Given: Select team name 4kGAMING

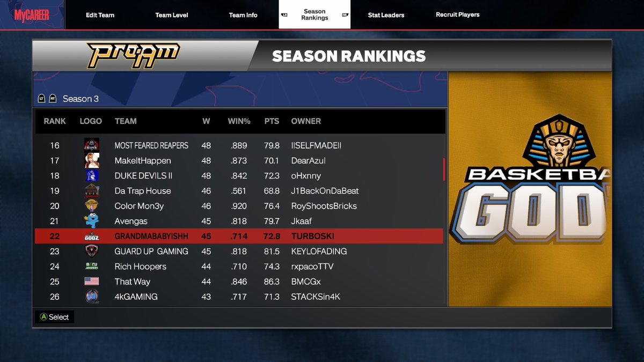Looking at the screenshot, I should 136,297.
